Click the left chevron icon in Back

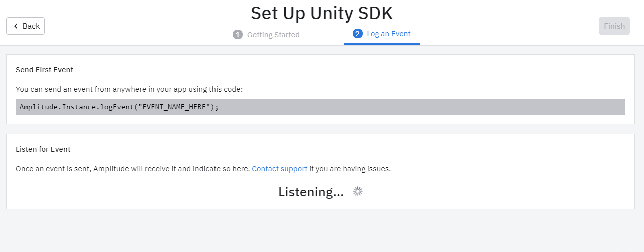[16, 26]
